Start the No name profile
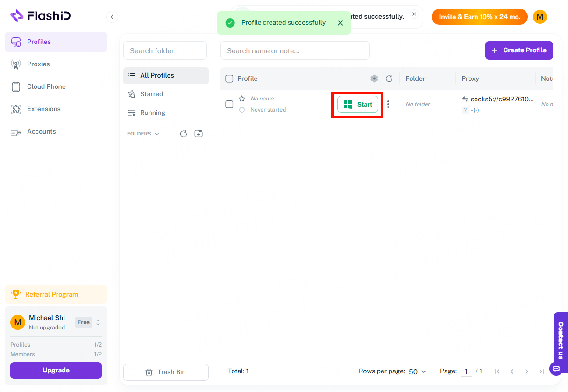 click(358, 104)
